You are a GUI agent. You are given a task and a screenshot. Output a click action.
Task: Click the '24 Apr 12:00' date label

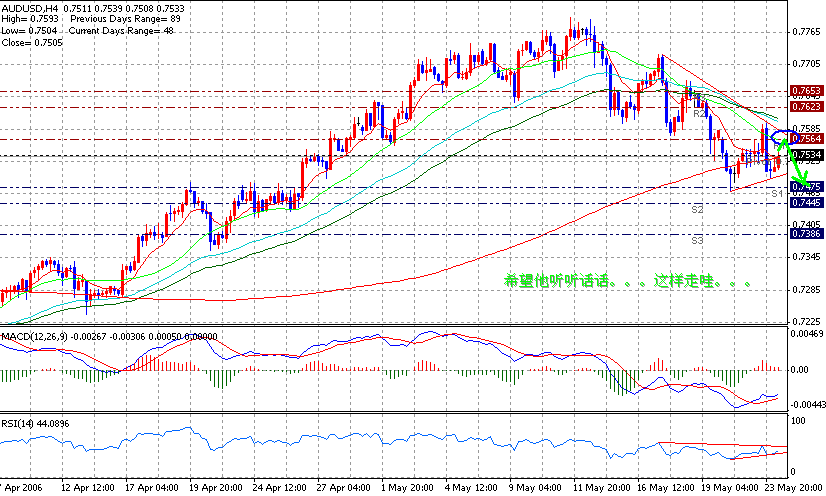tap(279, 488)
